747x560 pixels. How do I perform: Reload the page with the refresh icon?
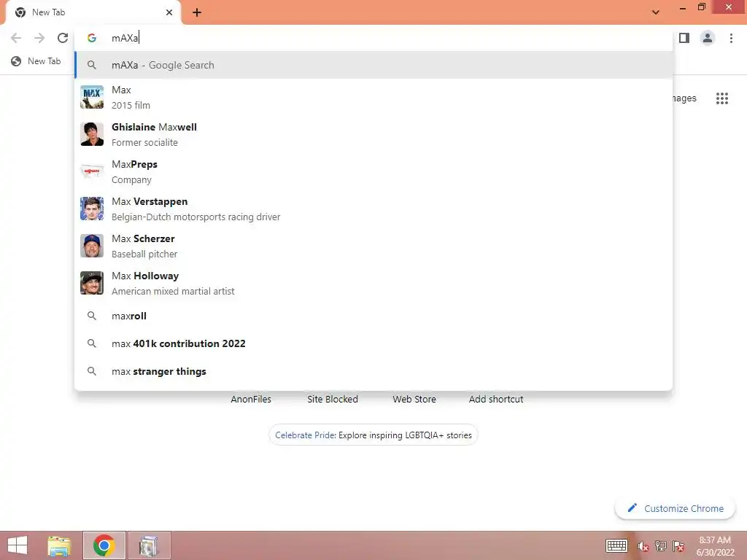point(63,38)
